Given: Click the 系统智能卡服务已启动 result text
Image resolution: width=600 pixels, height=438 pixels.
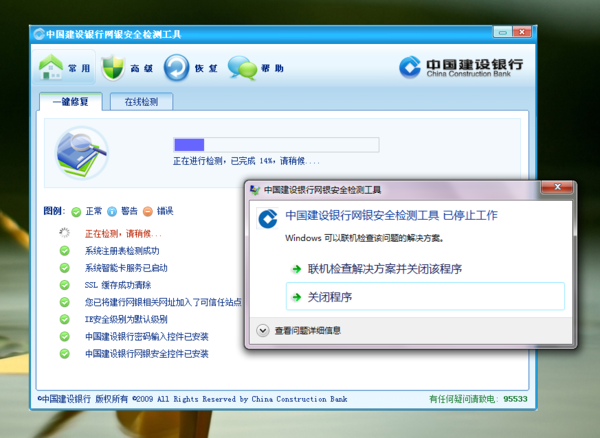Looking at the screenshot, I should (126, 268).
